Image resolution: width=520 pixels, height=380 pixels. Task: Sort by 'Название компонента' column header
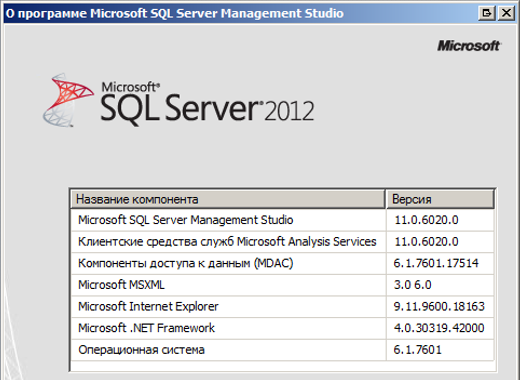coord(228,199)
